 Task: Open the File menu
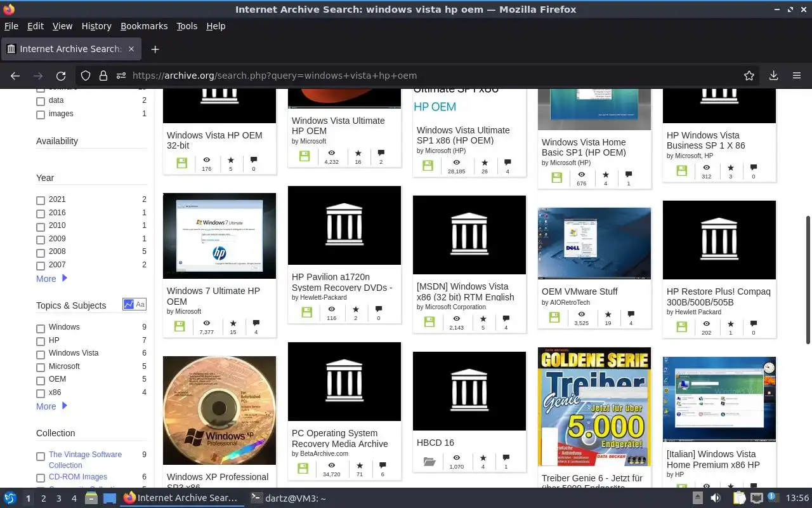[11, 26]
